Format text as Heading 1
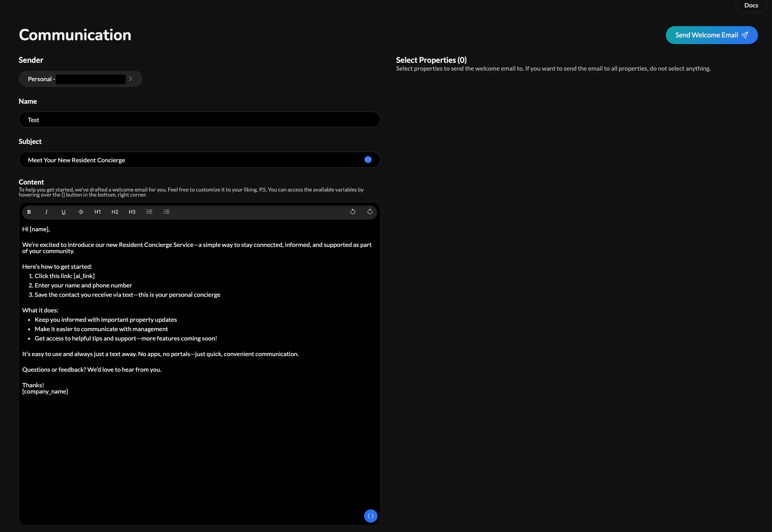 (x=98, y=212)
